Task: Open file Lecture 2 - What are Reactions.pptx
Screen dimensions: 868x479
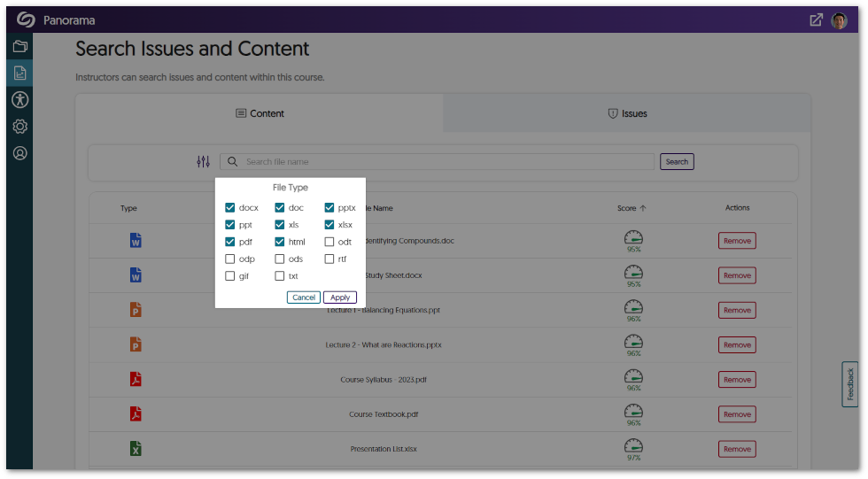Action: pyautogui.click(x=384, y=345)
